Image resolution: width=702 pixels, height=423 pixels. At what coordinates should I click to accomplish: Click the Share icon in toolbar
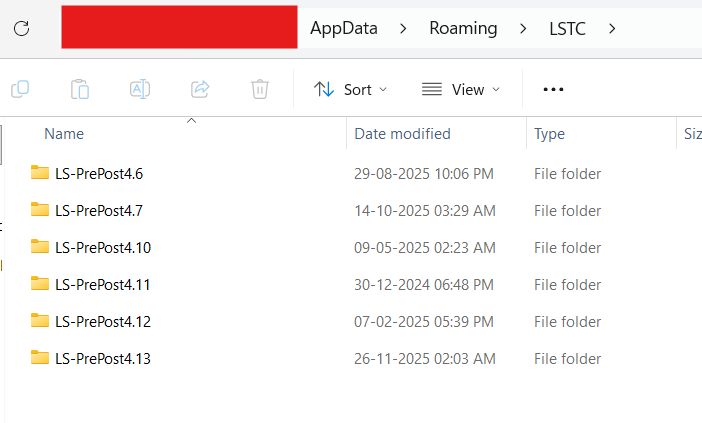200,89
